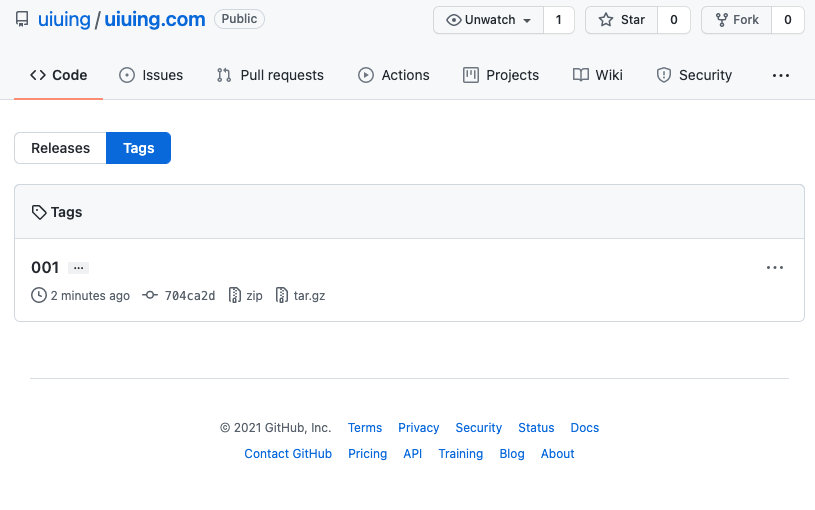Image resolution: width=815 pixels, height=510 pixels.
Task: Click the © 2021 GitHub, Inc. text
Action: pyautogui.click(x=275, y=428)
